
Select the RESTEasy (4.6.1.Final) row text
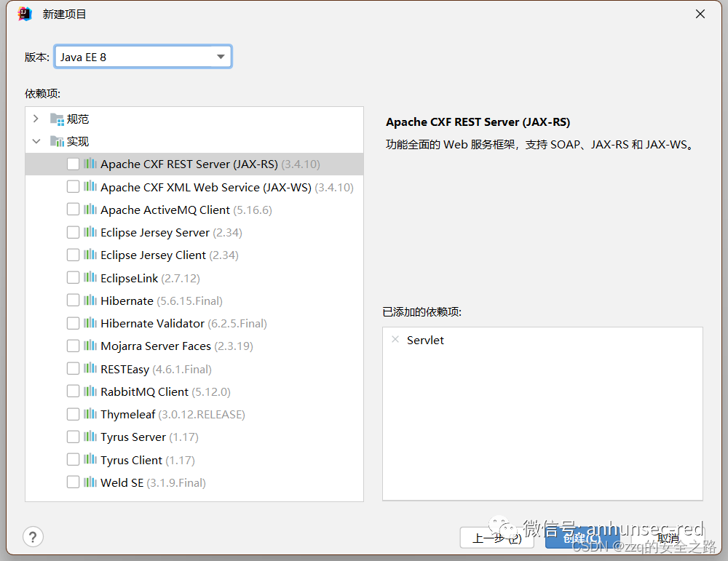point(156,369)
